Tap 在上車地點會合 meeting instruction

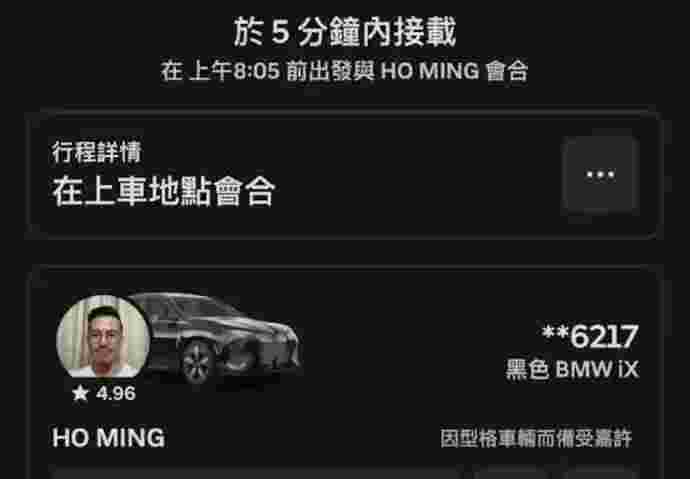pyautogui.click(x=164, y=192)
